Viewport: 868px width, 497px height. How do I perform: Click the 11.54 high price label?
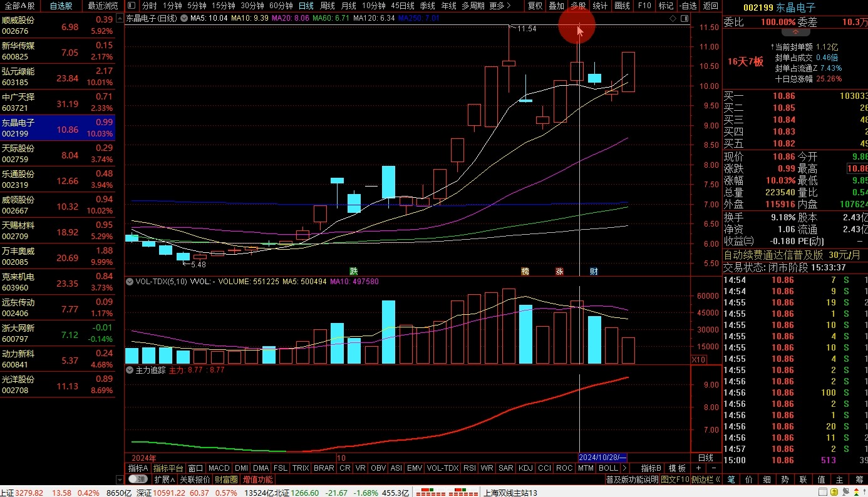pyautogui.click(x=527, y=29)
